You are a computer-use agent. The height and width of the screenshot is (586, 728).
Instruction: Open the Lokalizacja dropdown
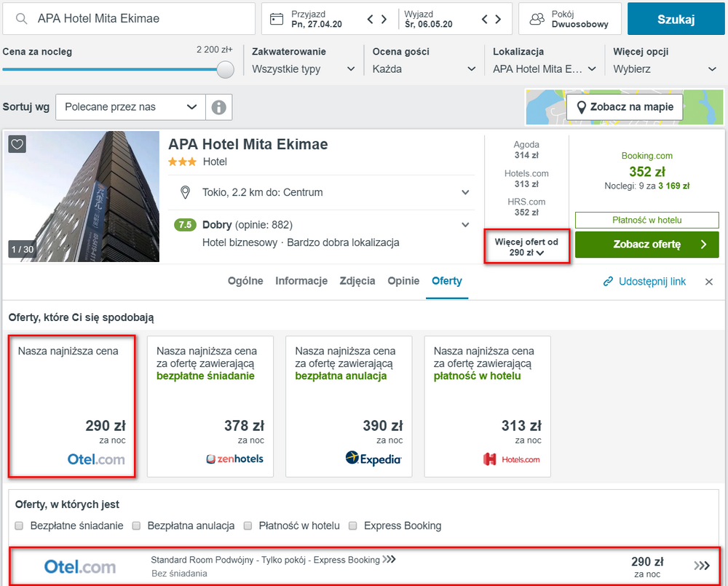(x=544, y=69)
